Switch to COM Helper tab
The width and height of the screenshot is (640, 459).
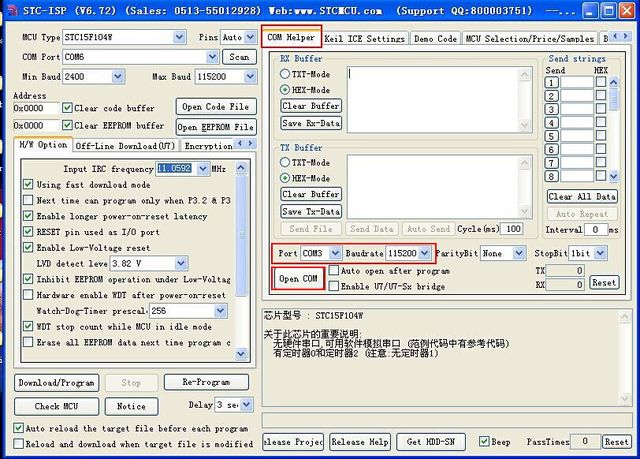coord(291,37)
